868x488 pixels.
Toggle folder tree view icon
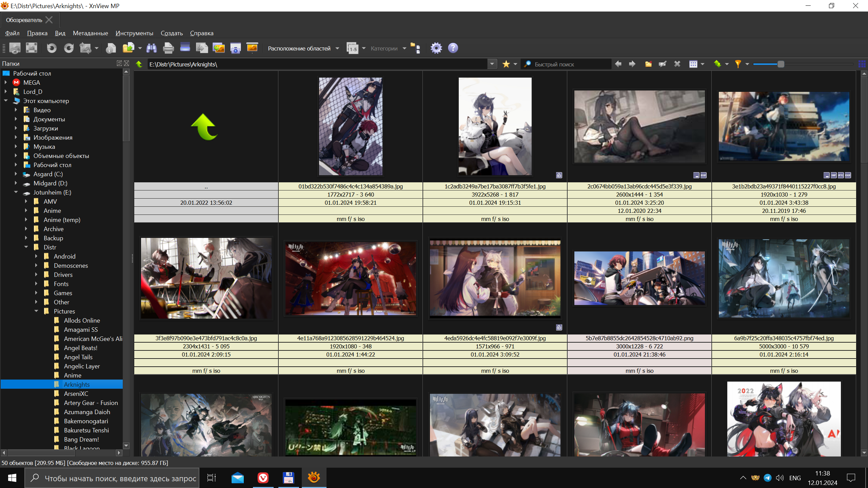click(415, 48)
